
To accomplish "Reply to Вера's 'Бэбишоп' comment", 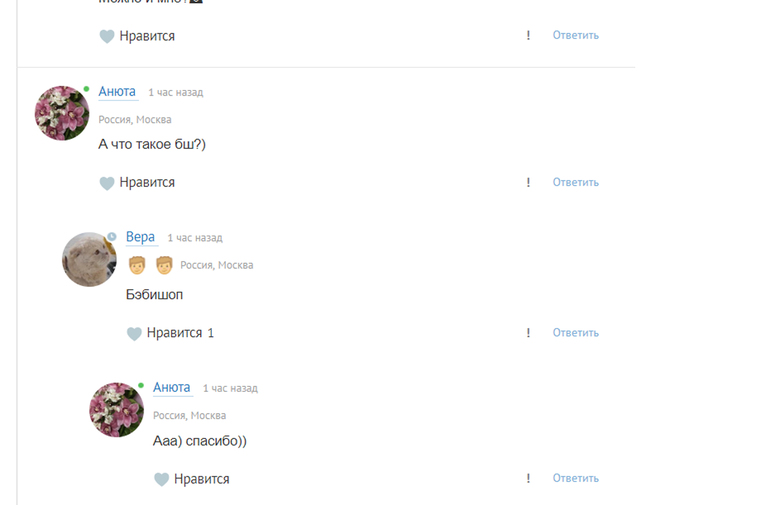I will tap(576, 333).
